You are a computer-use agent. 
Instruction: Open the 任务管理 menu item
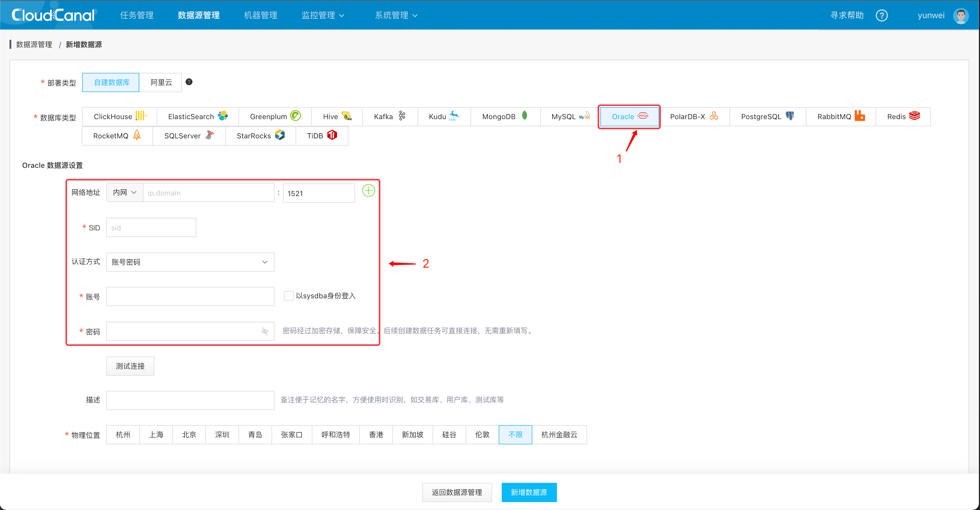click(x=137, y=15)
